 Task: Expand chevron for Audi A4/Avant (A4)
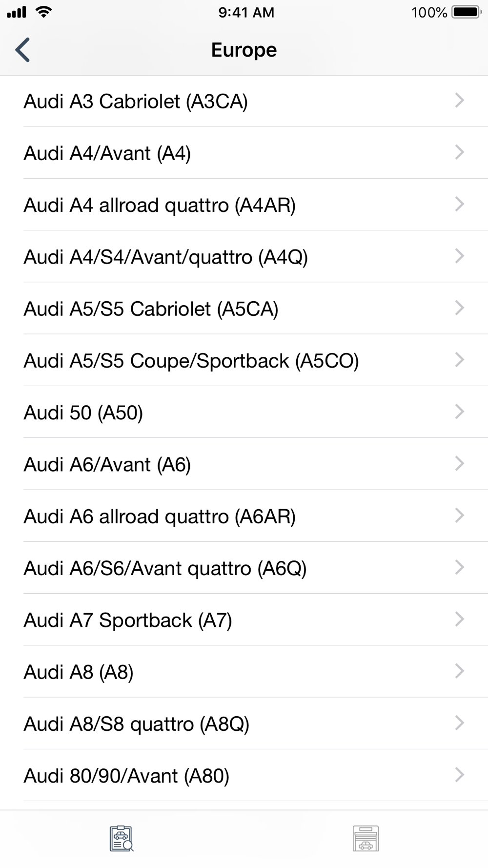tap(459, 152)
